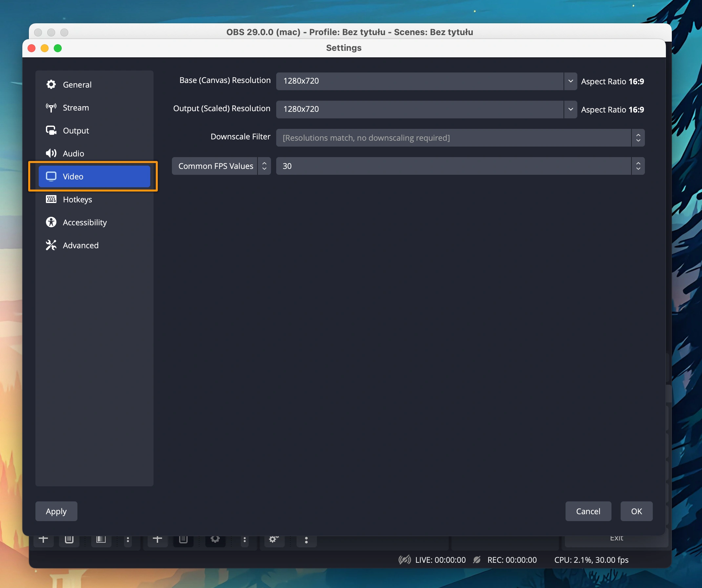Open the Advanced settings section
702x588 pixels.
81,245
